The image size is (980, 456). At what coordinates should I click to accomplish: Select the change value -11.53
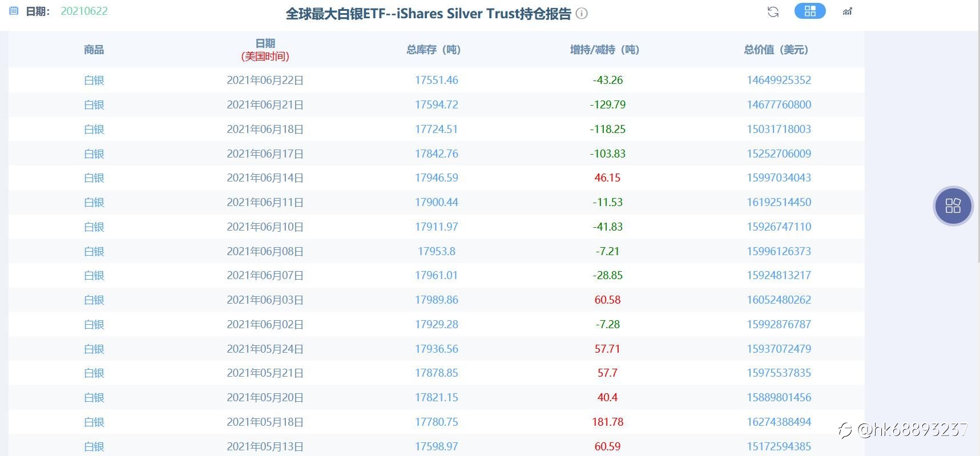point(608,202)
